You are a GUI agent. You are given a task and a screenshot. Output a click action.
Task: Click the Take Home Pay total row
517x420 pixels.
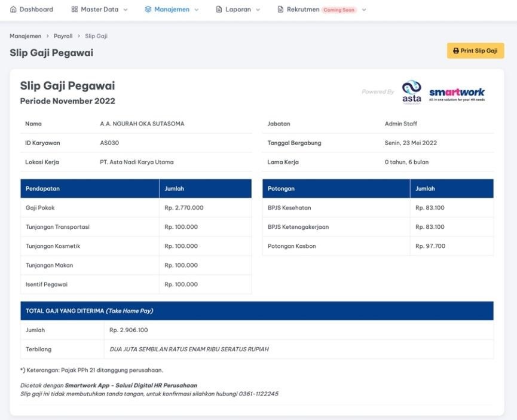coord(257,311)
